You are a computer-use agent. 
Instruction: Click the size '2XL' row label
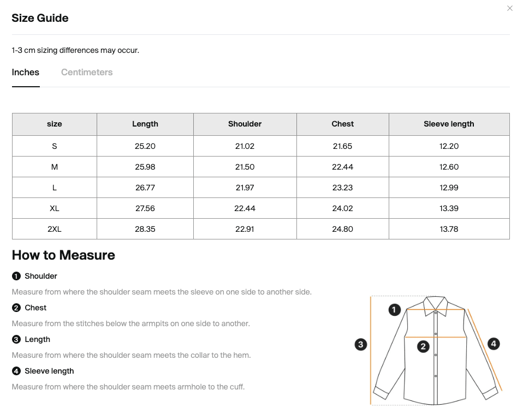(55, 229)
